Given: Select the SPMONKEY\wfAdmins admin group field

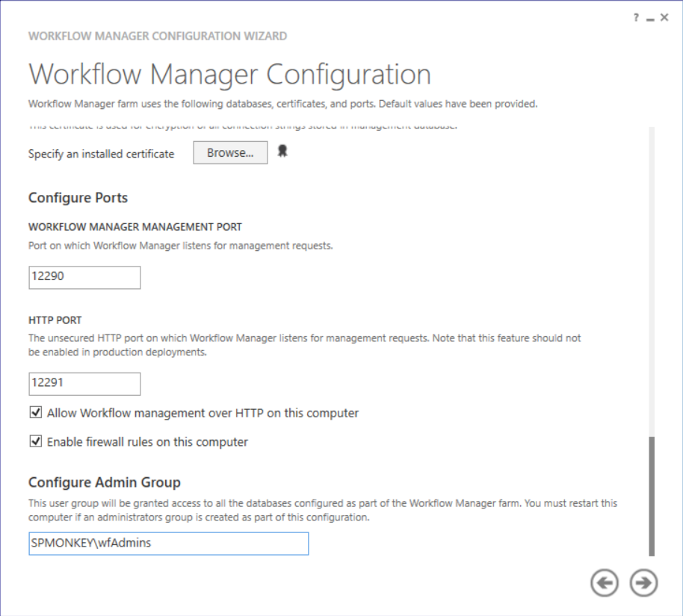Looking at the screenshot, I should coord(168,544).
